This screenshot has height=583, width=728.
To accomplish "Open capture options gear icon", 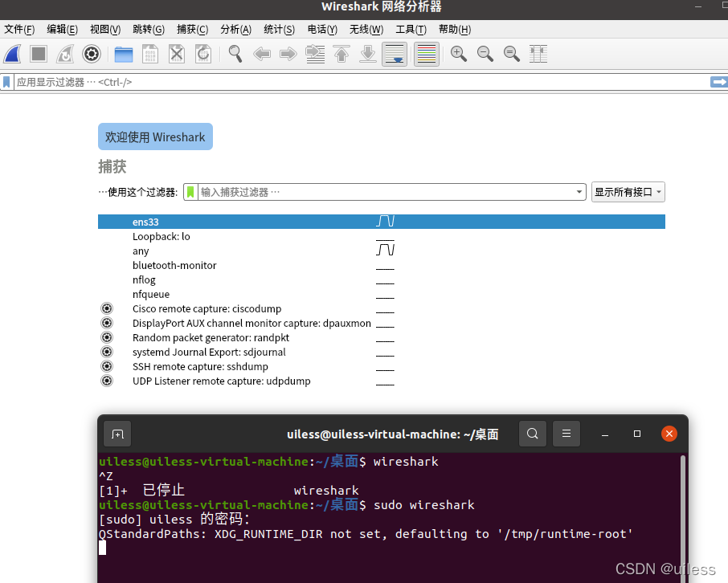I will tap(92, 55).
